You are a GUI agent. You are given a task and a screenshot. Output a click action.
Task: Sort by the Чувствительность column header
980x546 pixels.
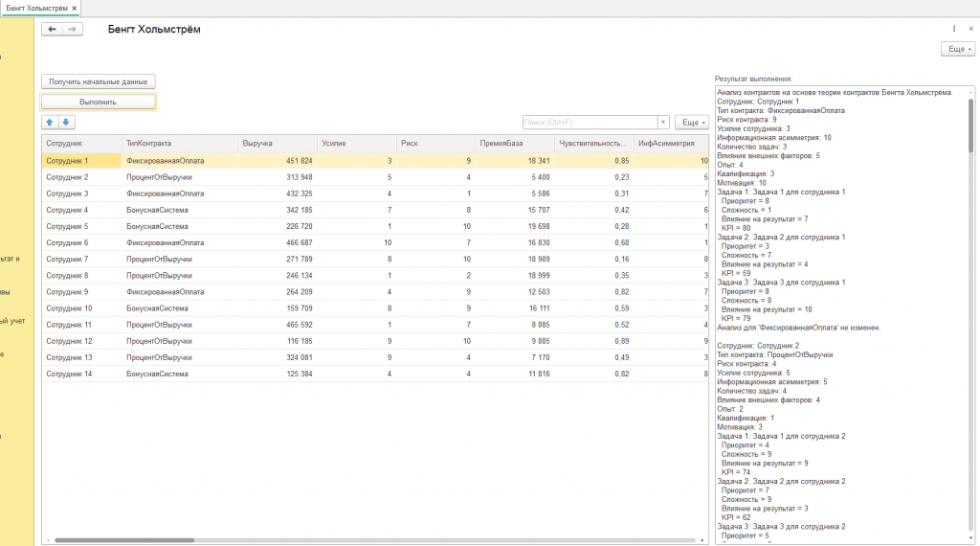pos(594,144)
